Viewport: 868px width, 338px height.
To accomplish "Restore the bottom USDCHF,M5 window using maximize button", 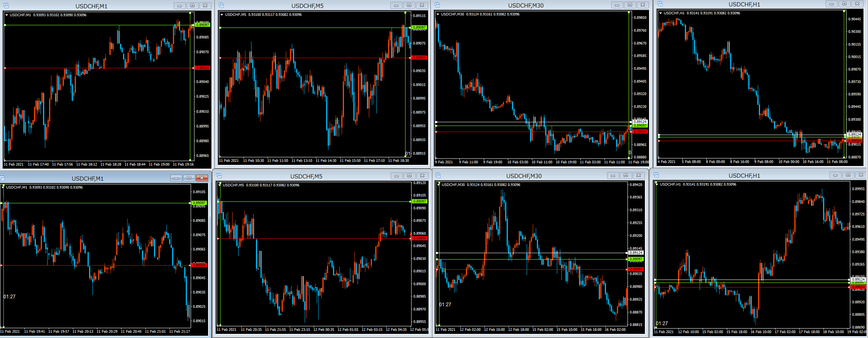I will 409,176.
